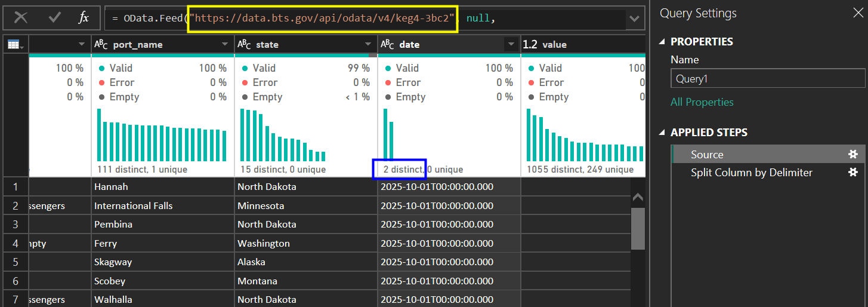Image resolution: width=868 pixels, height=307 pixels.
Task: Collapse the APPLIED STEPS section
Action: pyautogui.click(x=663, y=133)
